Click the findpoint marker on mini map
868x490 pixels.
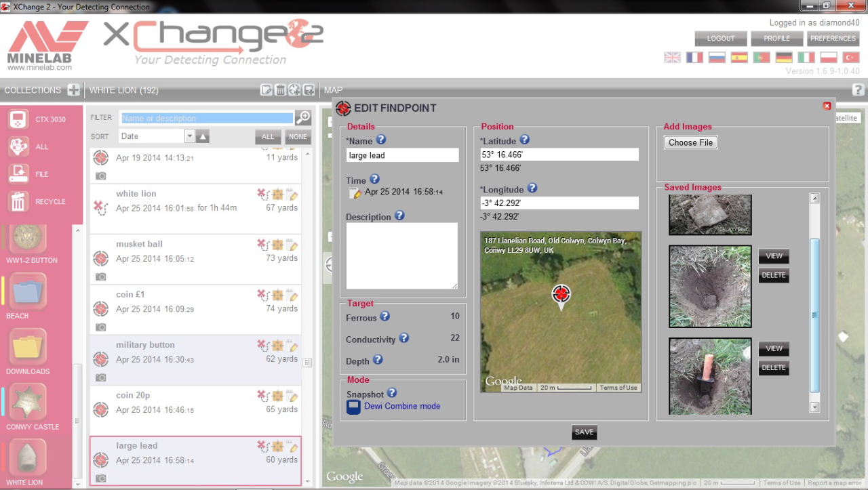pyautogui.click(x=561, y=295)
